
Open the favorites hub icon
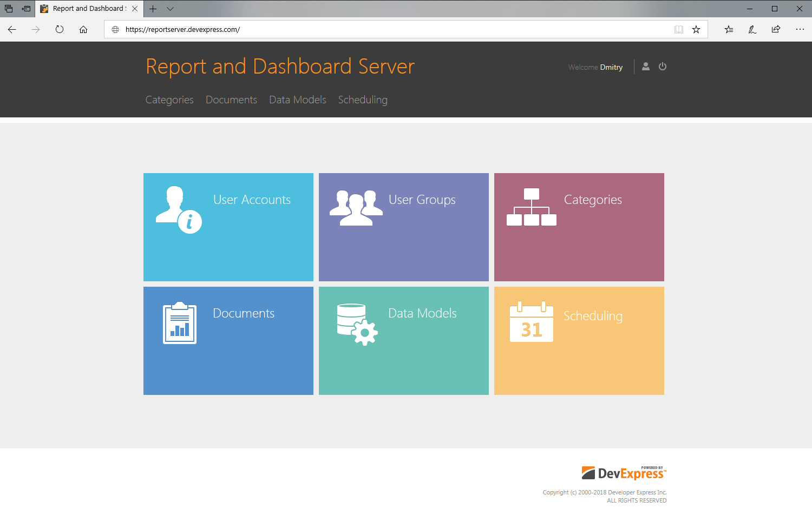(729, 29)
